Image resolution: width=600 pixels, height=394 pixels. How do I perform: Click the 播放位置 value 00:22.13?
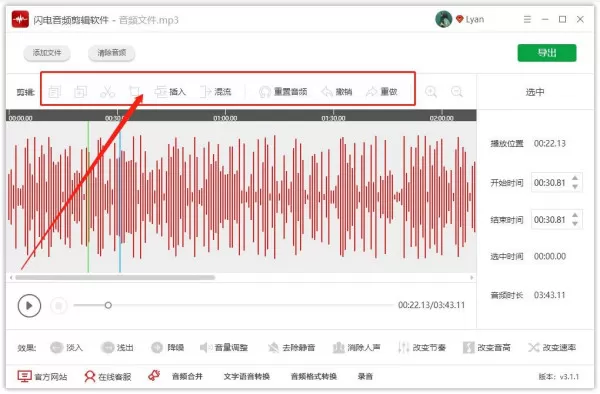(550, 143)
